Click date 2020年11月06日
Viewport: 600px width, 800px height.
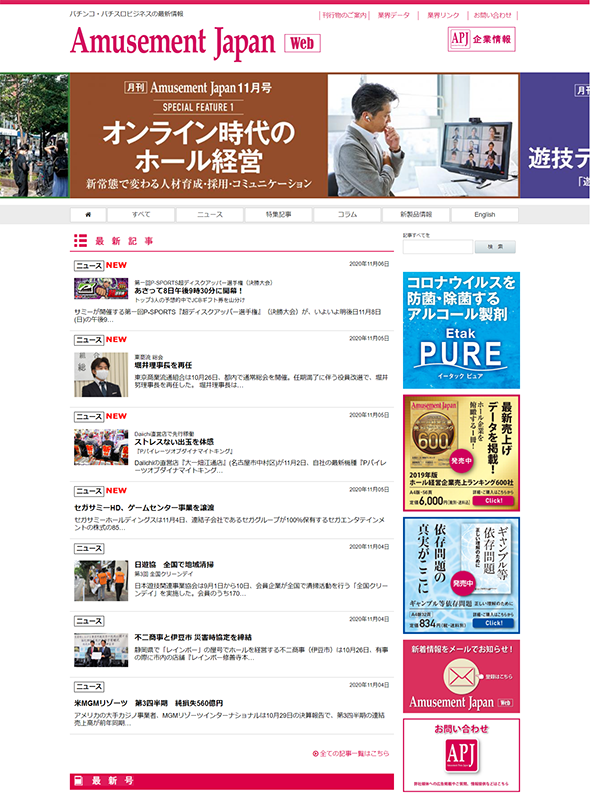(369, 264)
